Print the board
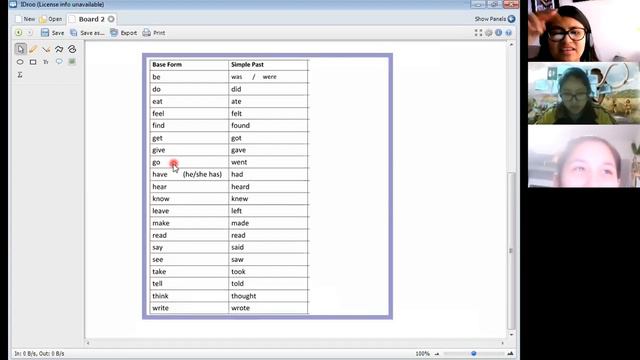Viewport: 640px width, 360px height. [x=154, y=33]
